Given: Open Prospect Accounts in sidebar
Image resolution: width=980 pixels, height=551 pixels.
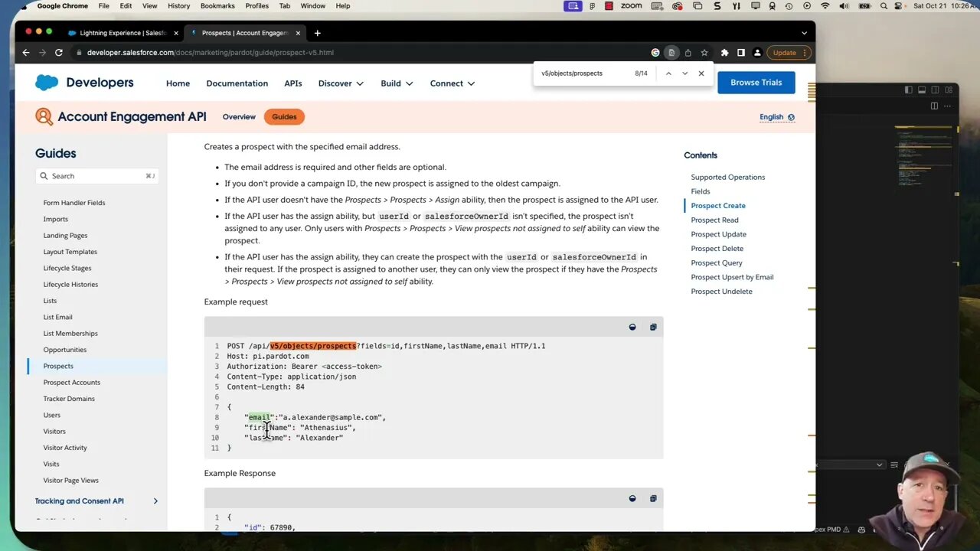Looking at the screenshot, I should (x=71, y=383).
